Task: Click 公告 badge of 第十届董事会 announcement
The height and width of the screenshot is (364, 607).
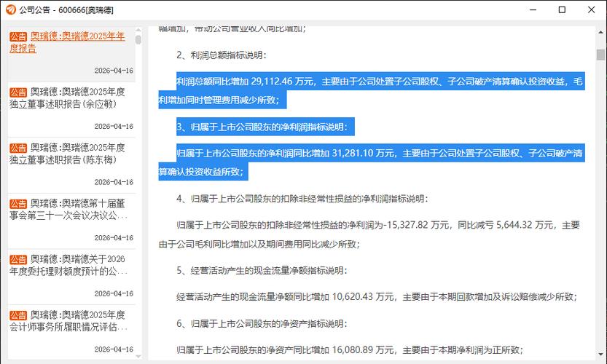Action: tap(18, 204)
